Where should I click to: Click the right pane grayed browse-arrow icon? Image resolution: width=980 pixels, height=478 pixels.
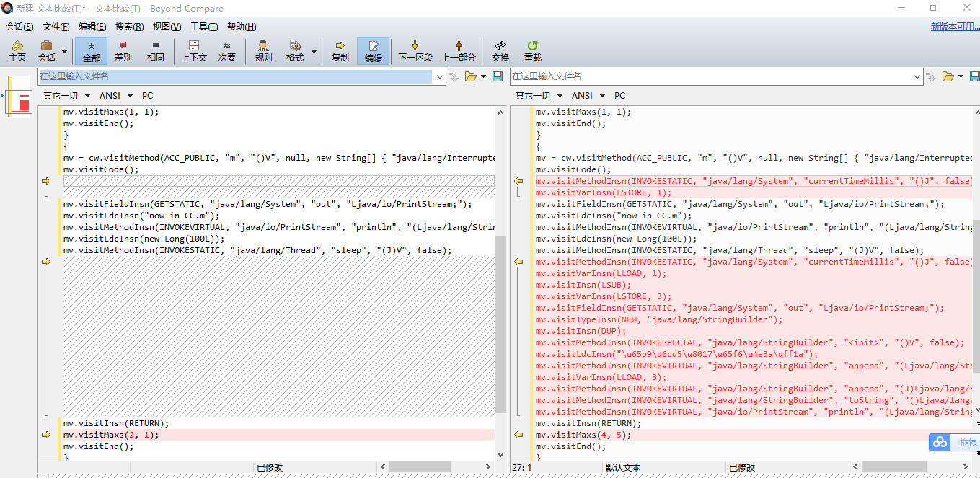[932, 76]
